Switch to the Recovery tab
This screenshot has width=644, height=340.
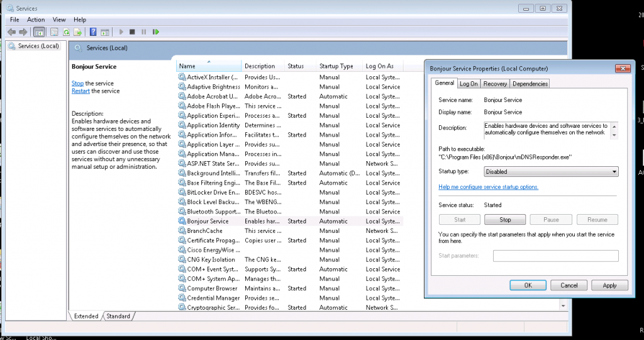click(x=495, y=84)
